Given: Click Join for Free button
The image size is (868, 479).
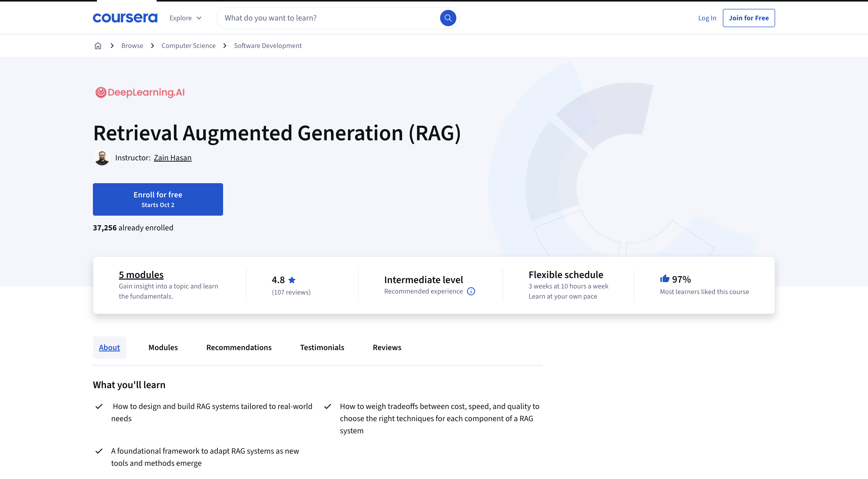Looking at the screenshot, I should [x=748, y=18].
